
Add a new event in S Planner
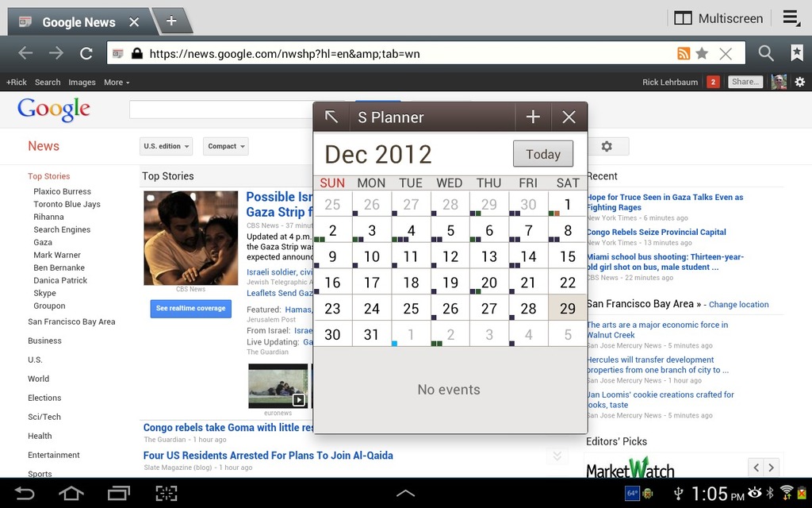533,117
